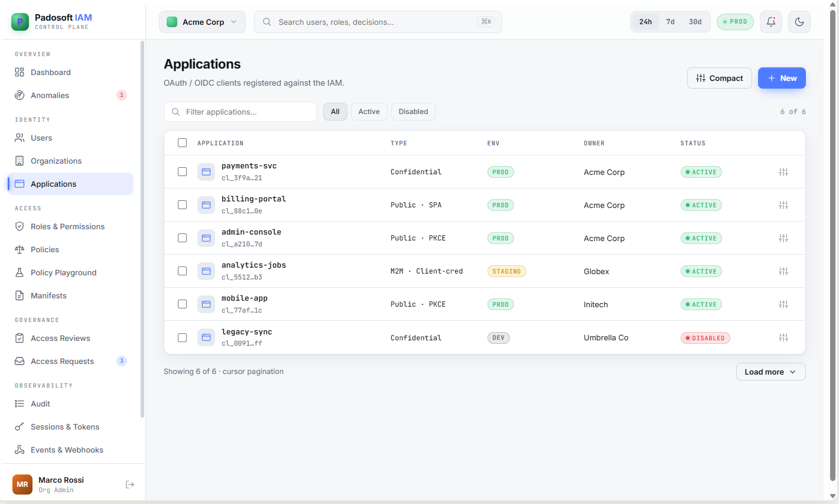Click the sidebar scrollbar

pyautogui.click(x=142, y=229)
